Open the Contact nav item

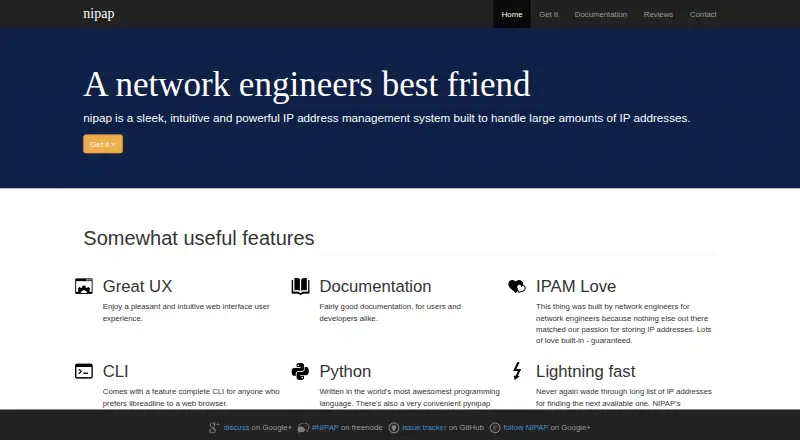(703, 14)
